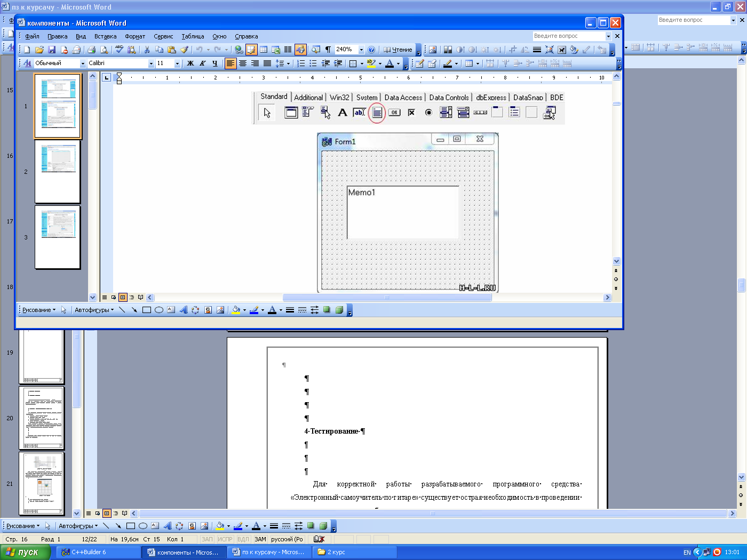747x560 pixels.
Task: Select Arrow line tool in пз к курсачу drawing toolbar
Action: pyautogui.click(x=118, y=526)
